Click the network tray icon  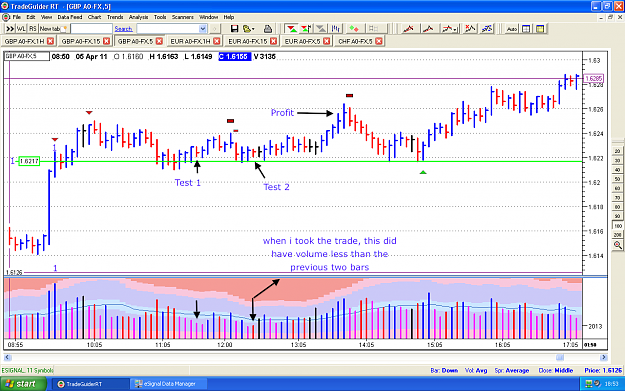click(589, 384)
